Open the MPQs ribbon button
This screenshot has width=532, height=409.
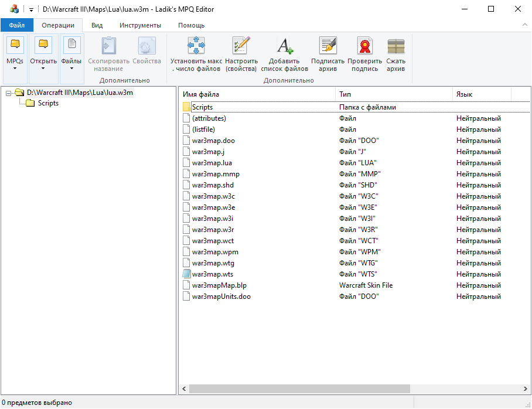tap(15, 59)
